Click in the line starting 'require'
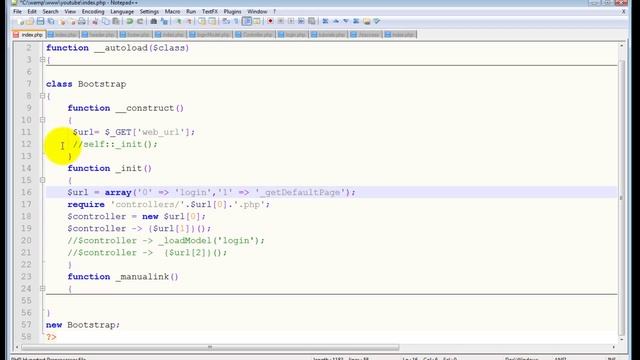640x360 pixels. coord(169,204)
